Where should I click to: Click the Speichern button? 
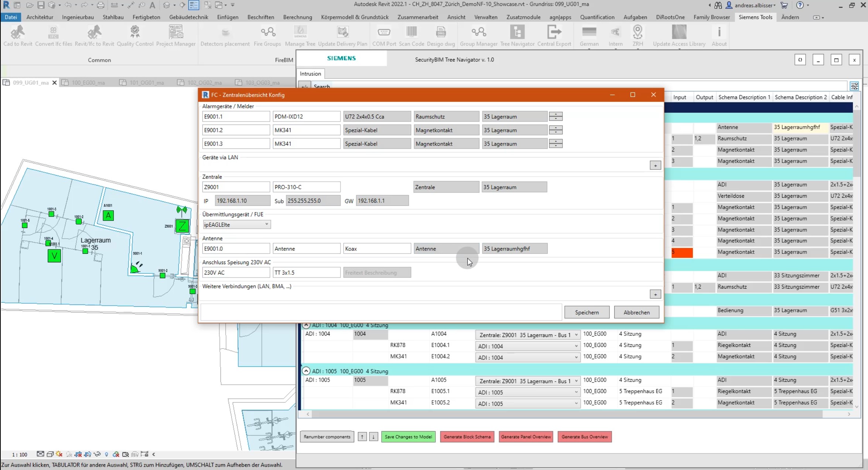587,312
